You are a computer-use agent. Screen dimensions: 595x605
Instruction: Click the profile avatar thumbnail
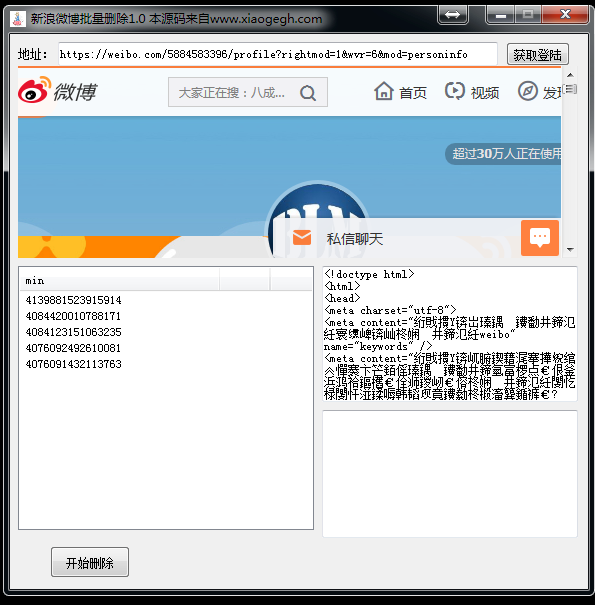point(317,220)
